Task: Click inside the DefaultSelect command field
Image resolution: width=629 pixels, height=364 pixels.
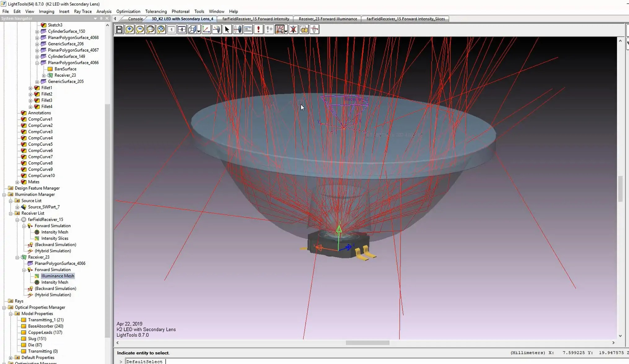Action: coord(145,362)
